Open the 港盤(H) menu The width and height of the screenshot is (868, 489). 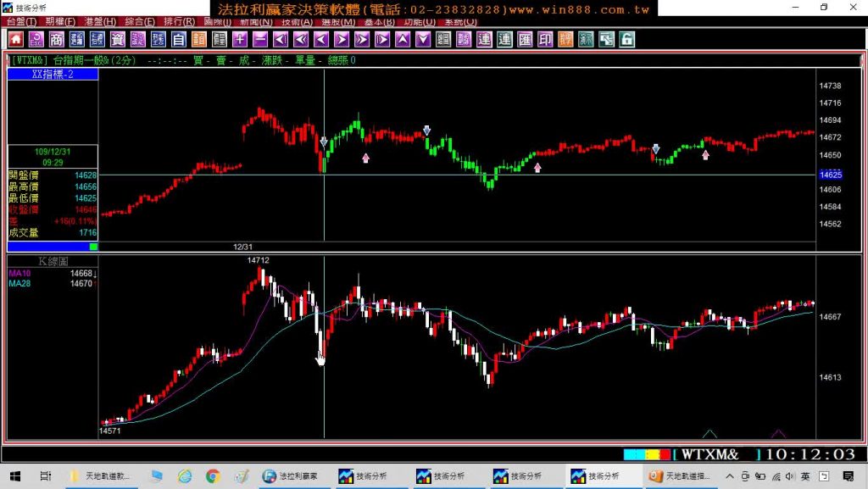(100, 21)
